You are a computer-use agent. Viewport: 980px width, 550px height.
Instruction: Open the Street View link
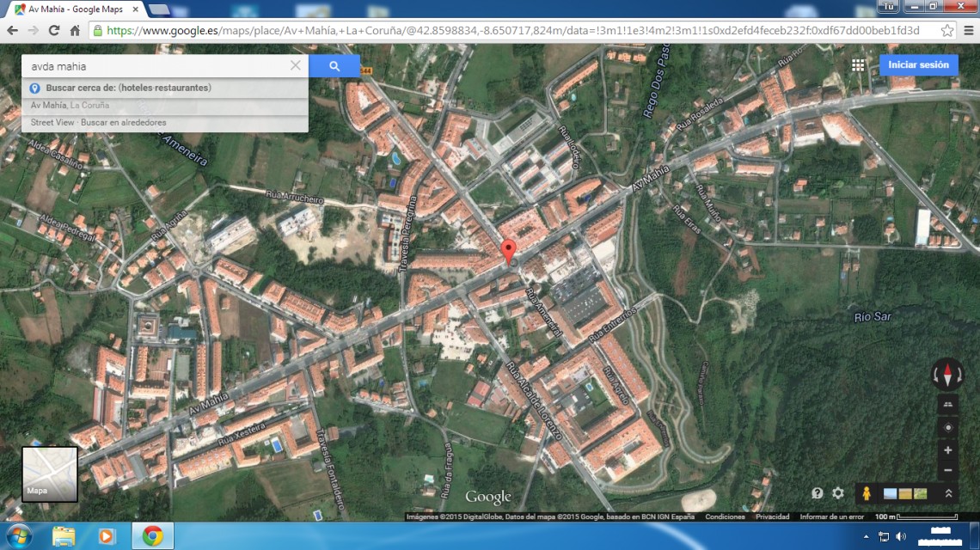(x=52, y=123)
